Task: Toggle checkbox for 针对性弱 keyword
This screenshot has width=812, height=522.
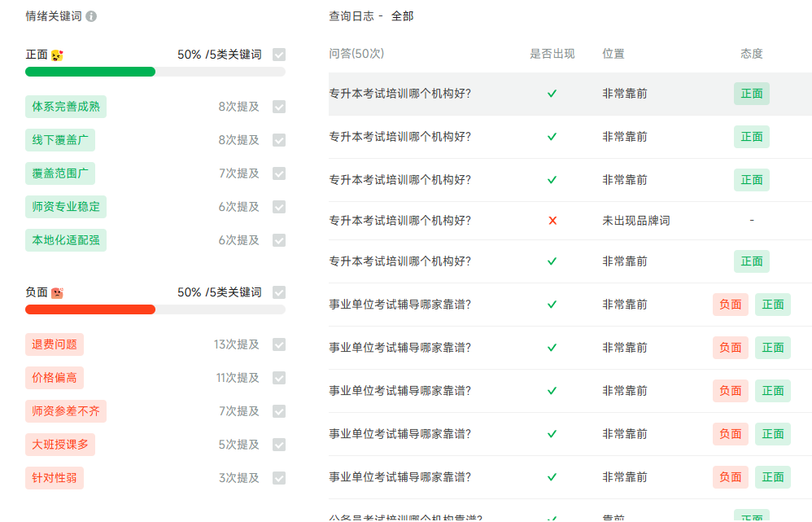Action: [x=279, y=478]
